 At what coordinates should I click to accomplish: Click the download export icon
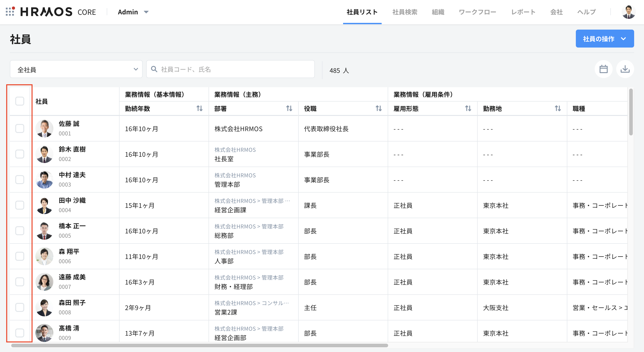625,69
